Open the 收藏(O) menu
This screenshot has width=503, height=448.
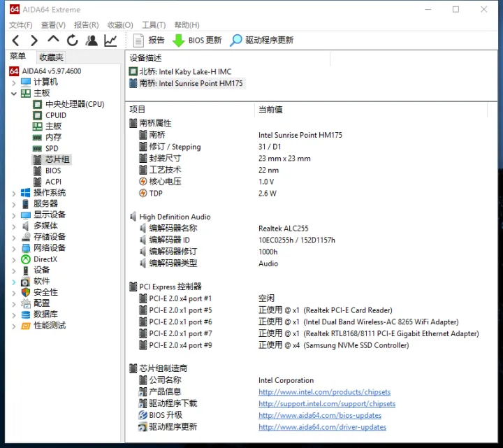120,25
